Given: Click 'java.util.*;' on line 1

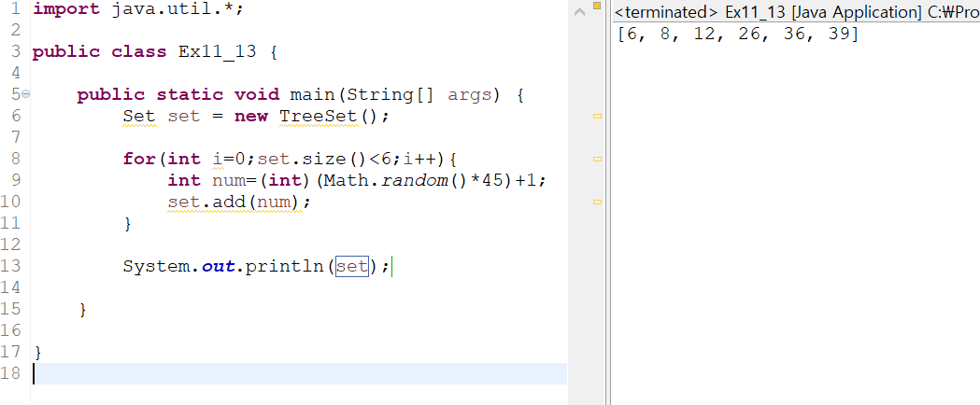Looking at the screenshot, I should click(178, 9).
